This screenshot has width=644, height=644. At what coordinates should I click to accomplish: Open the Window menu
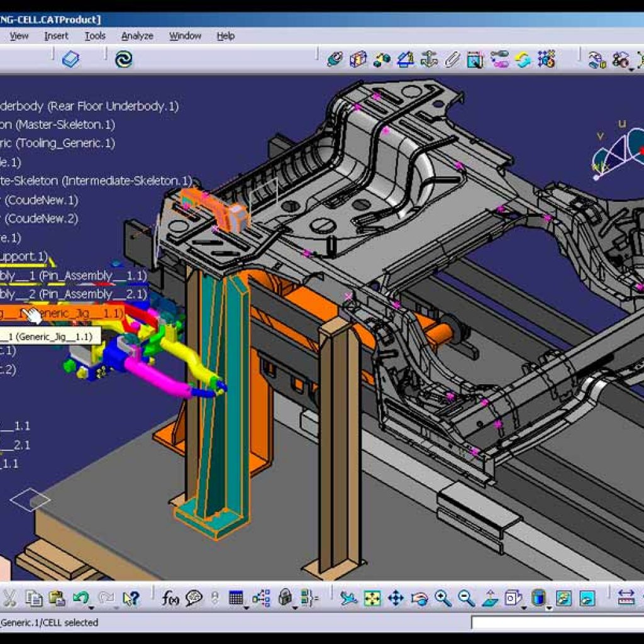[x=185, y=36]
